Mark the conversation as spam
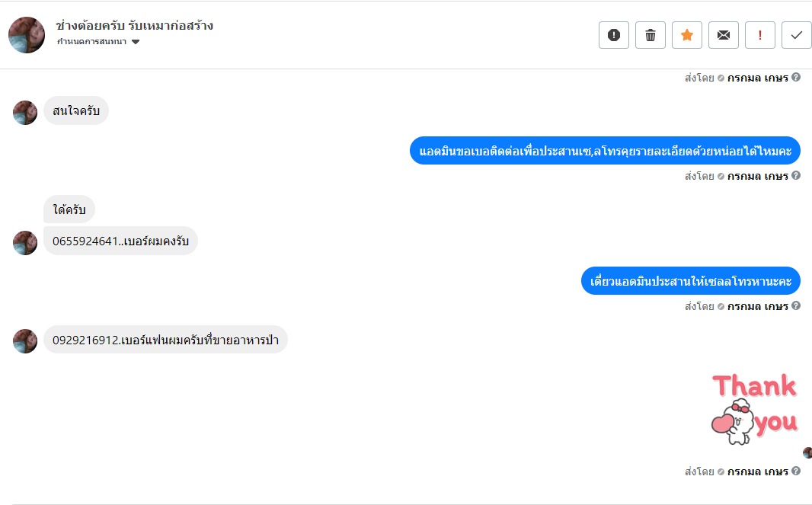Viewport: 812px width, 505px height. 614,35
